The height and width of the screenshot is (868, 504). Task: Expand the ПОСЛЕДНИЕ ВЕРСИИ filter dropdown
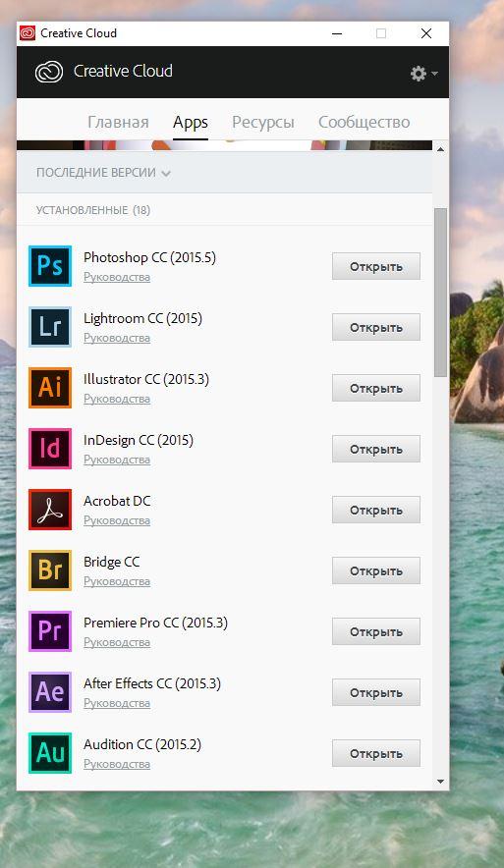coord(103,173)
